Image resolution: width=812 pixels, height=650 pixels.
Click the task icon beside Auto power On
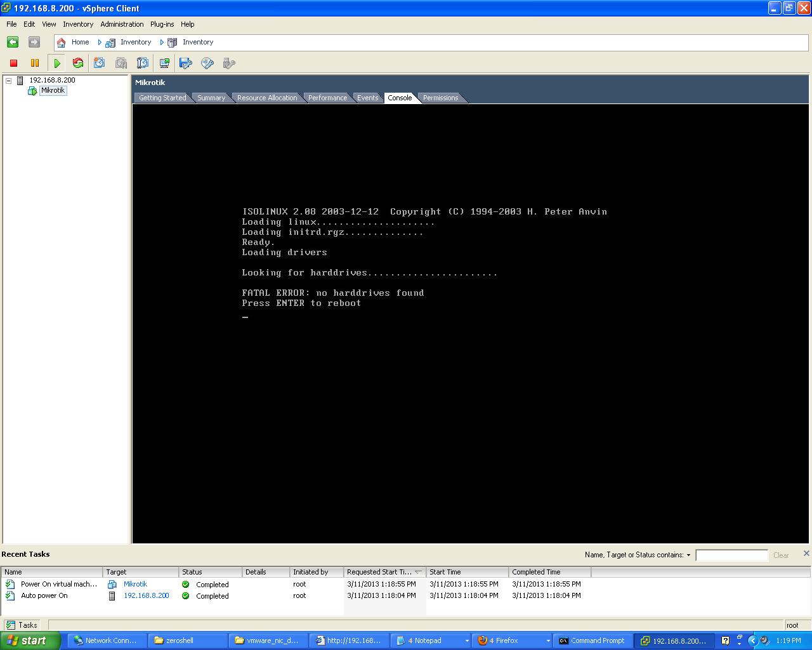pyautogui.click(x=10, y=595)
